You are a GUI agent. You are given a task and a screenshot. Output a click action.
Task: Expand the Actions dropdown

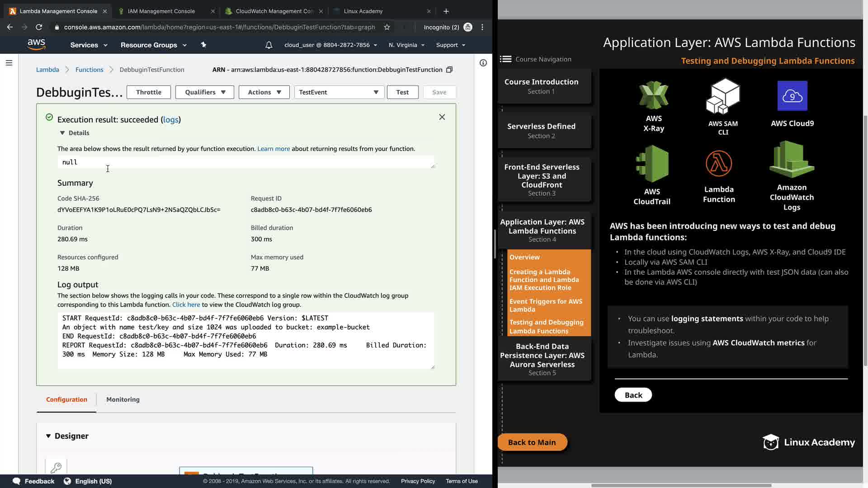click(x=264, y=92)
